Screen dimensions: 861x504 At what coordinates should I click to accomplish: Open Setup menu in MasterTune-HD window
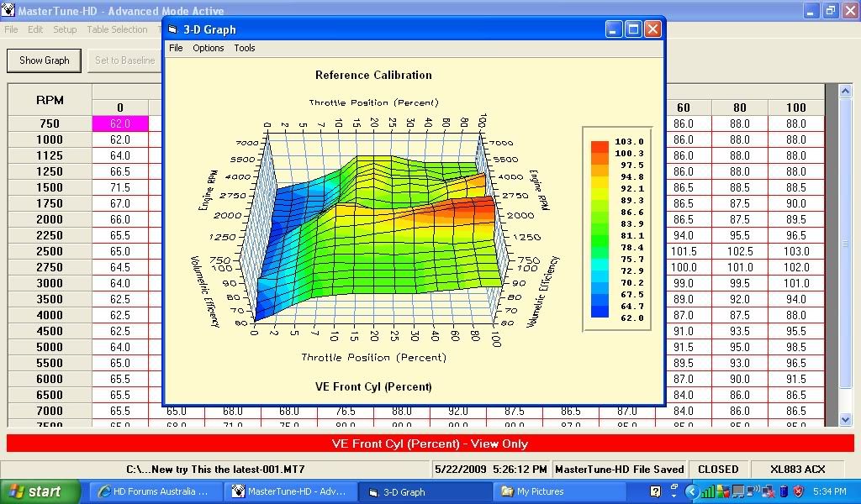click(65, 29)
